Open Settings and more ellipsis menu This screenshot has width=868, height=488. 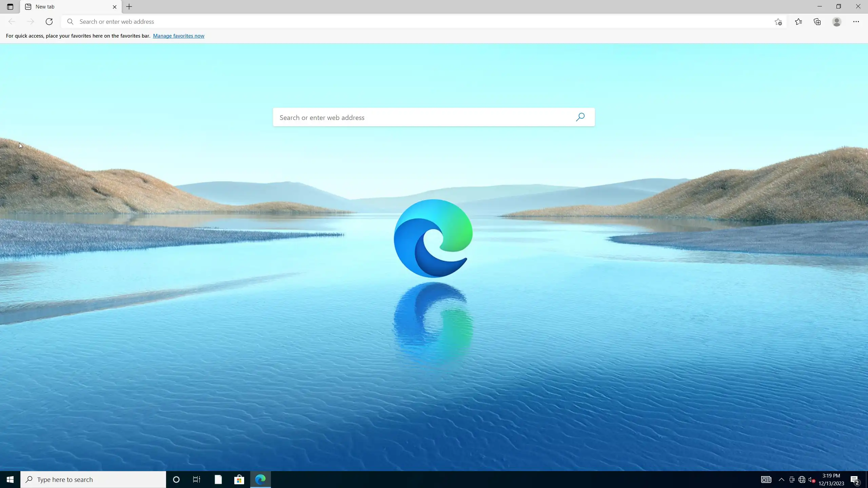(x=856, y=22)
